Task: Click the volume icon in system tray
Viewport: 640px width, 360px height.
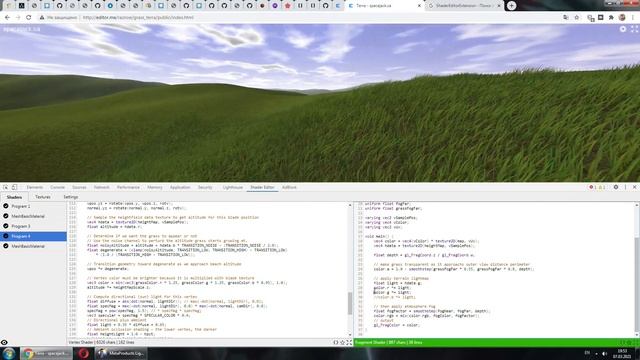Action: point(605,353)
